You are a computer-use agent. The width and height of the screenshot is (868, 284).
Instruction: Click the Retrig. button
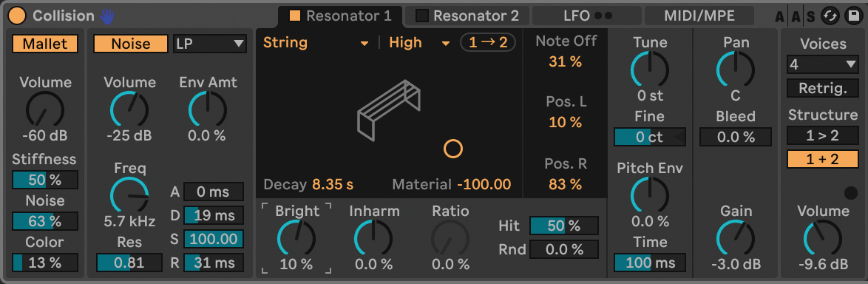tap(823, 88)
